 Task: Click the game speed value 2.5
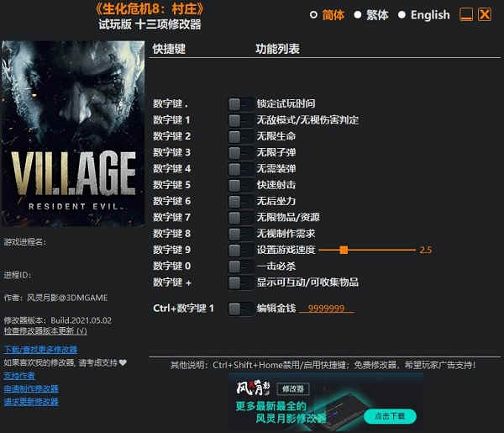426,250
